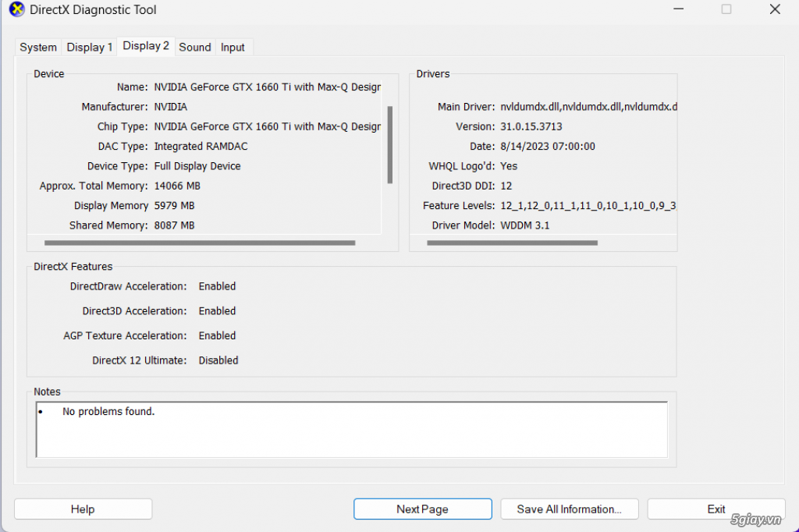This screenshot has width=799, height=532.
Task: Click the AGP Texture Acceleration Enabled value
Action: [217, 335]
